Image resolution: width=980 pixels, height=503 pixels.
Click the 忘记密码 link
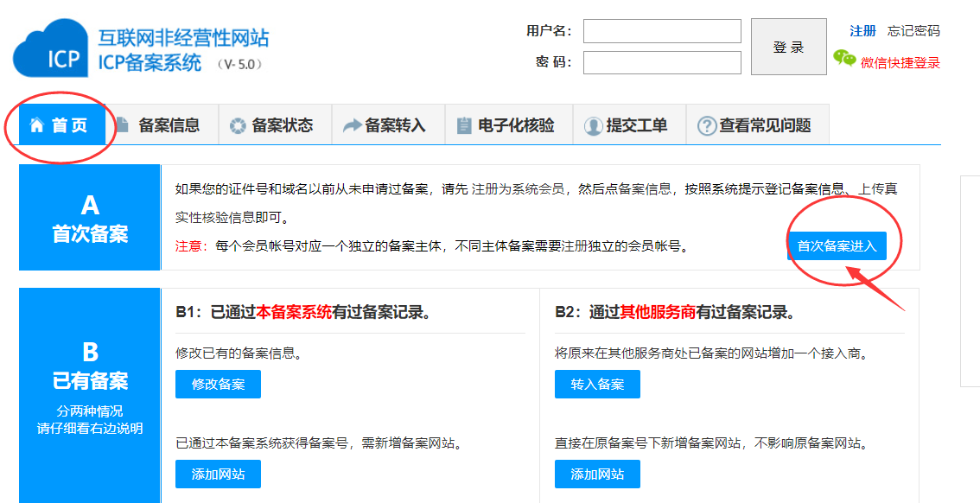[913, 31]
